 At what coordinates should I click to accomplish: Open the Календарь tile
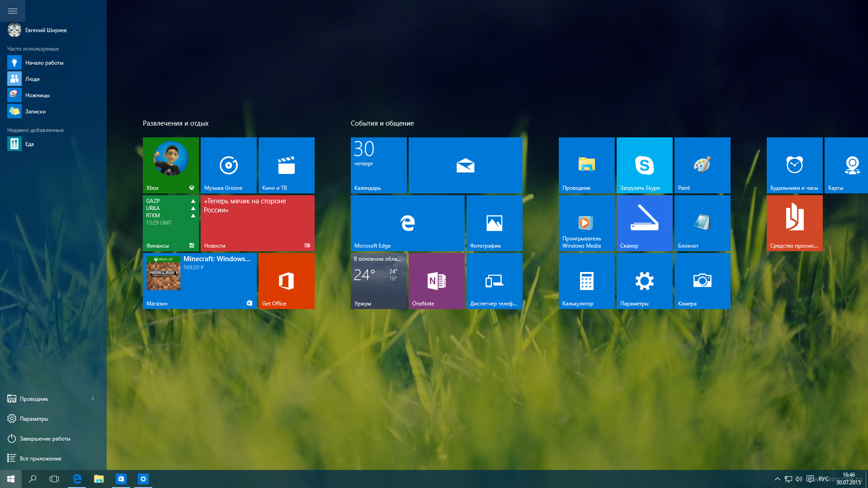[379, 165]
